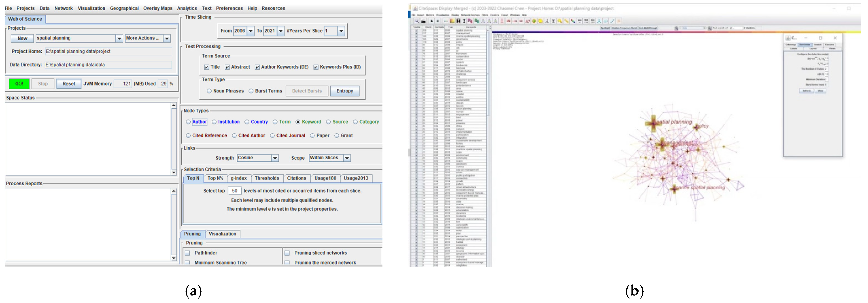Click the save icon in the CiteSpace toolbar
The image size is (868, 303).
click(417, 21)
